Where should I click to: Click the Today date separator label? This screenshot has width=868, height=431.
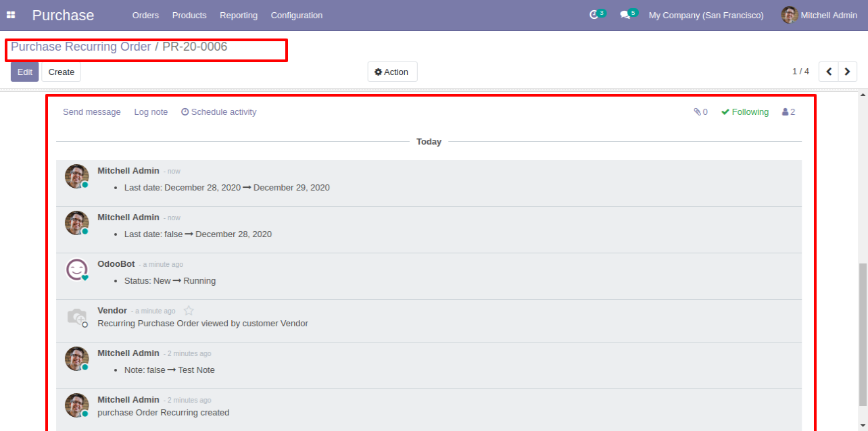click(x=429, y=141)
